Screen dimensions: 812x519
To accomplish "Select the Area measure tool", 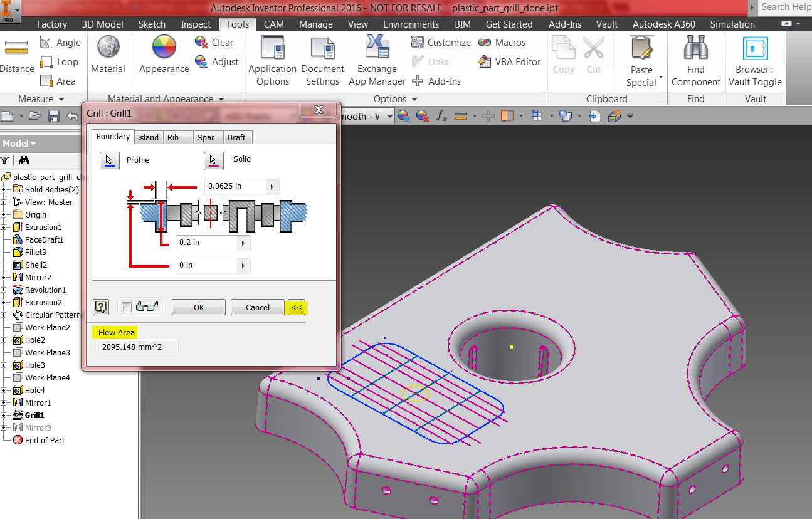I will pyautogui.click(x=58, y=81).
